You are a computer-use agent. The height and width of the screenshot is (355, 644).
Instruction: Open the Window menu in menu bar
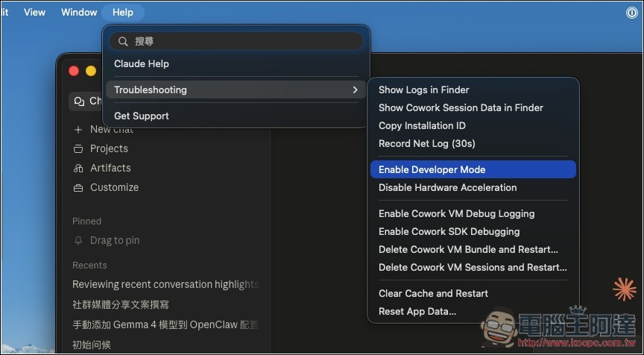click(x=79, y=13)
